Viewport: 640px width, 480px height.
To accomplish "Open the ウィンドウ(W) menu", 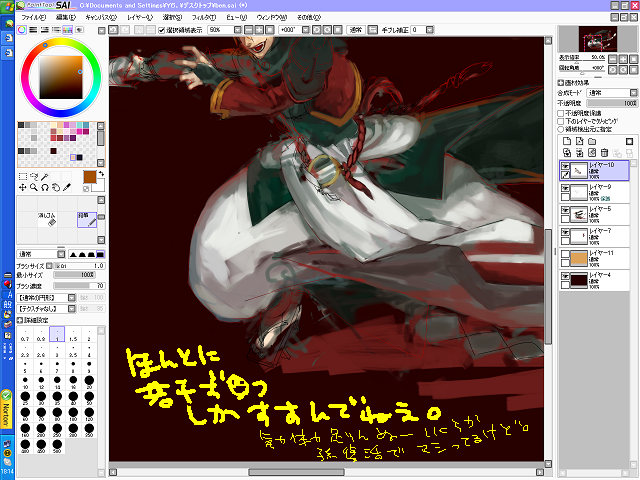I will (271, 17).
